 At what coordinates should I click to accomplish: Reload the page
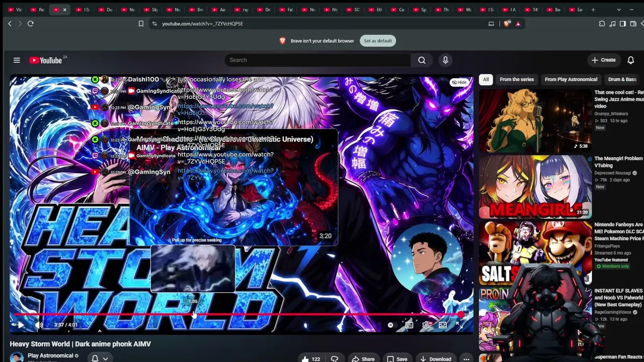click(31, 24)
